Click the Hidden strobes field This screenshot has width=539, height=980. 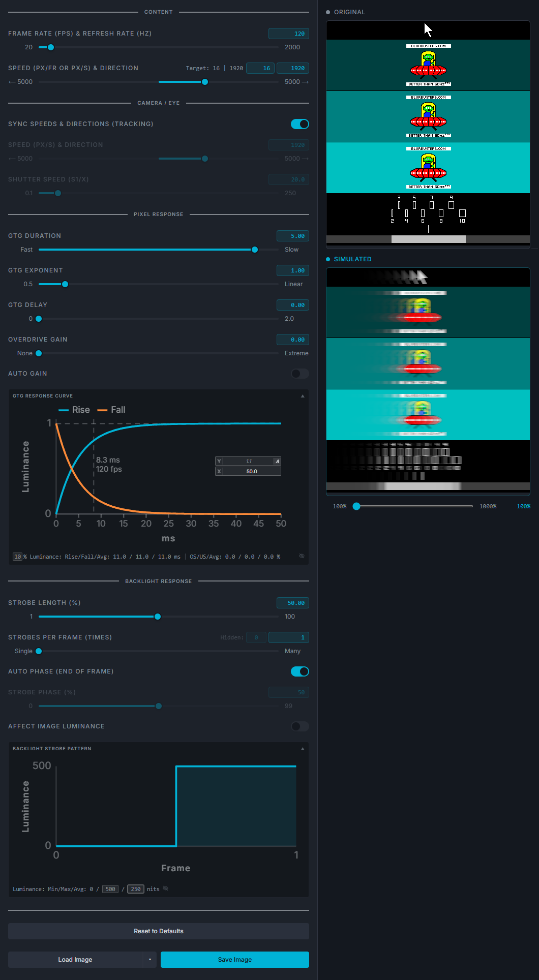pyautogui.click(x=256, y=637)
